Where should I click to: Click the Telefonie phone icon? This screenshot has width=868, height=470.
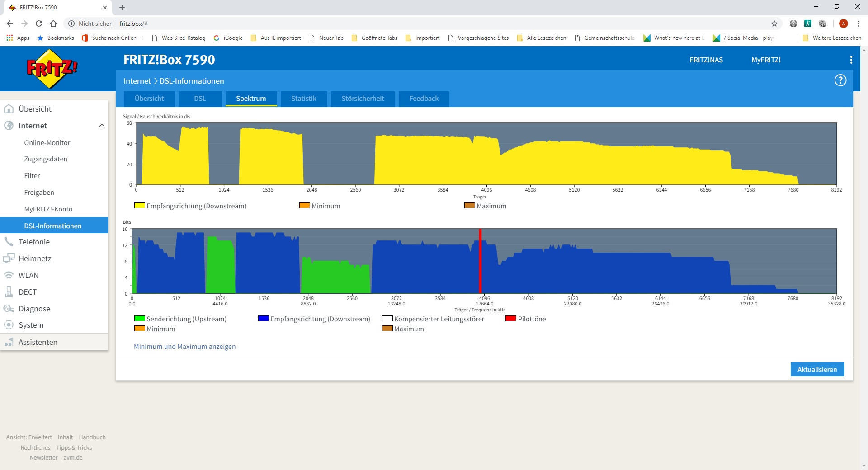coord(9,242)
